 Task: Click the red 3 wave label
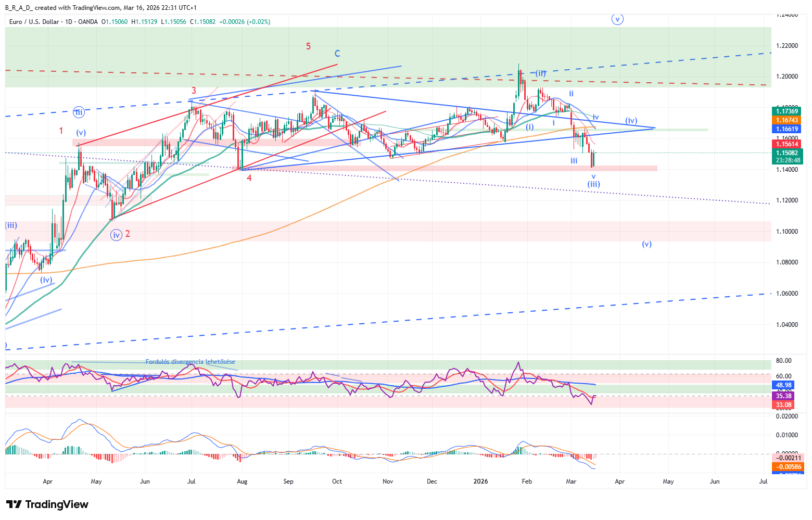[194, 91]
